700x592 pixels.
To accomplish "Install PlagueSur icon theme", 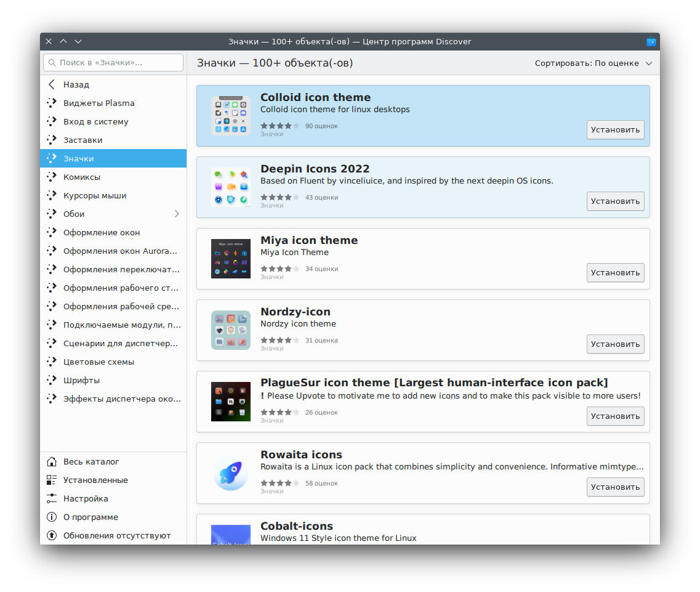I will pos(615,416).
